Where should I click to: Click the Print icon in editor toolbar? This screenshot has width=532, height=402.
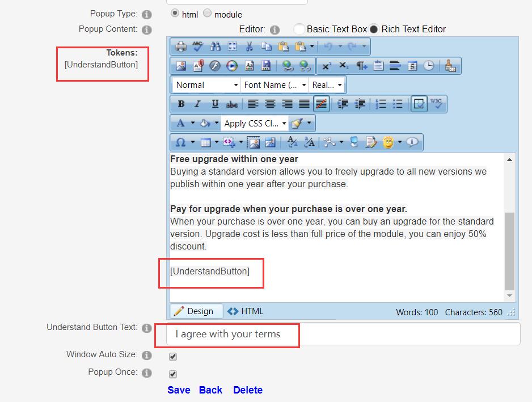pos(181,46)
